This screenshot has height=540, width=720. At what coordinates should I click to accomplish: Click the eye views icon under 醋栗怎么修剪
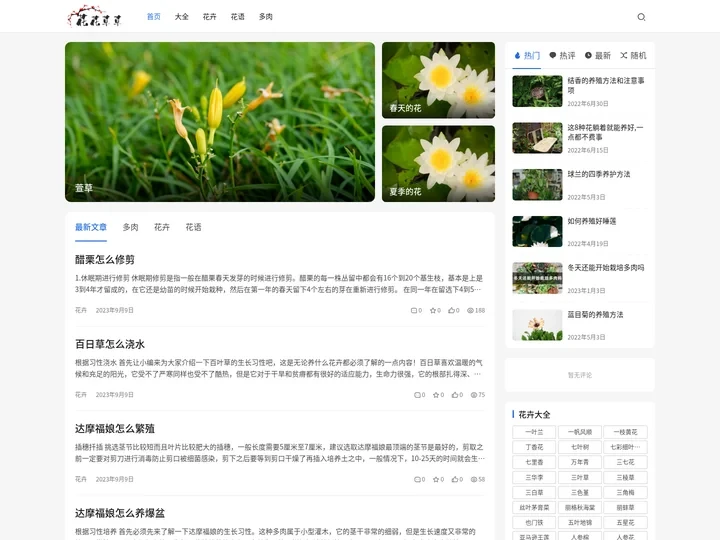tap(470, 310)
